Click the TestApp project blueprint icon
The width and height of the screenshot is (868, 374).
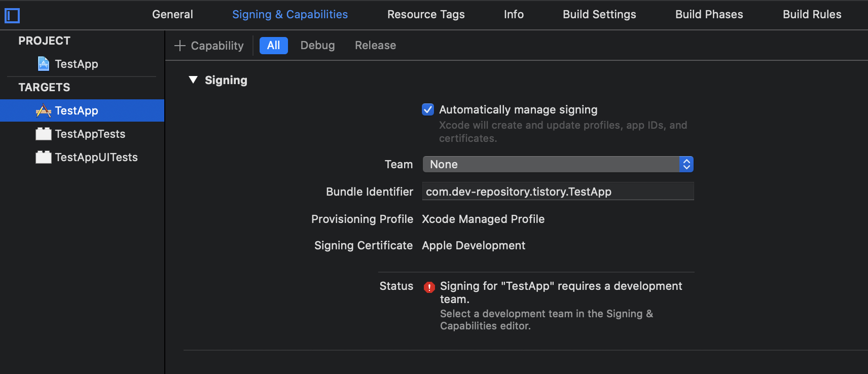44,64
